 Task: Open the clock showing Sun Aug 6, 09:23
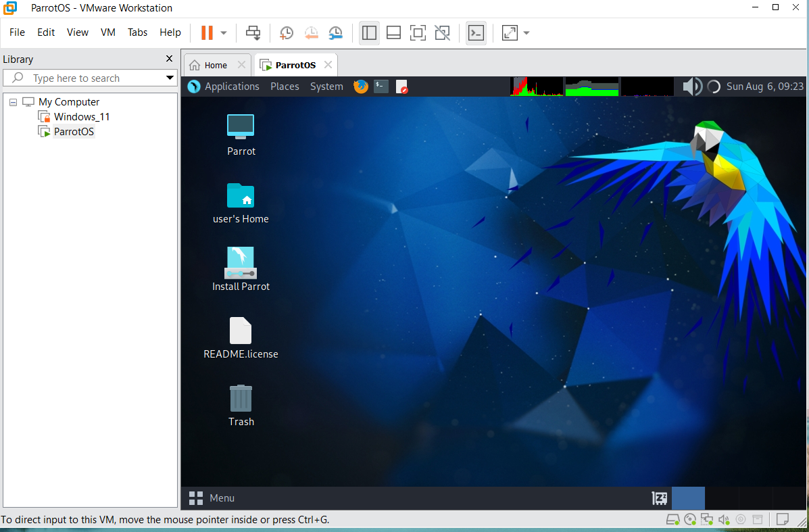point(764,86)
